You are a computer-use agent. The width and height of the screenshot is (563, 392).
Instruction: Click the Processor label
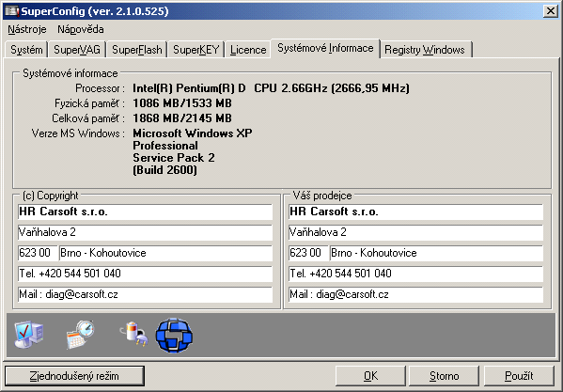100,88
